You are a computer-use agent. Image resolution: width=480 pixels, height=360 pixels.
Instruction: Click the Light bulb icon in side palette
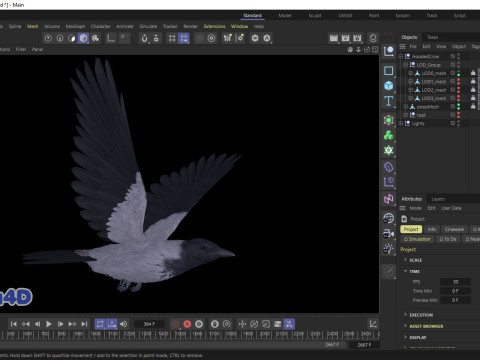coord(389,249)
